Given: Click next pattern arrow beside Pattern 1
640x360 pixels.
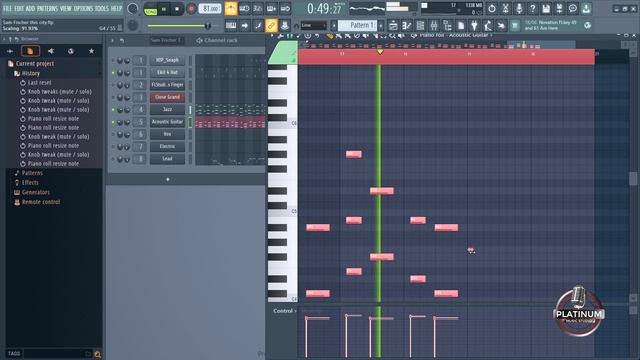Looking at the screenshot, I should click(x=381, y=25).
